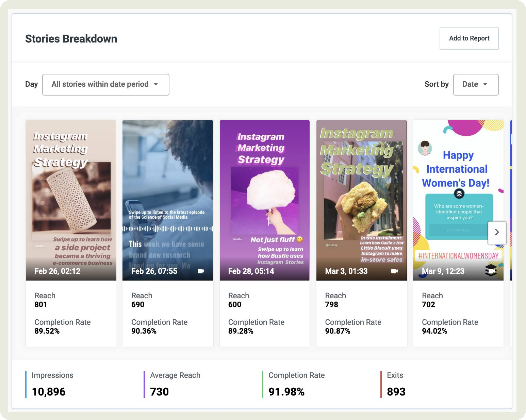This screenshot has height=420, width=526.
Task: Click the overall Completion Rate 91.98% metric
Action: [x=286, y=391]
